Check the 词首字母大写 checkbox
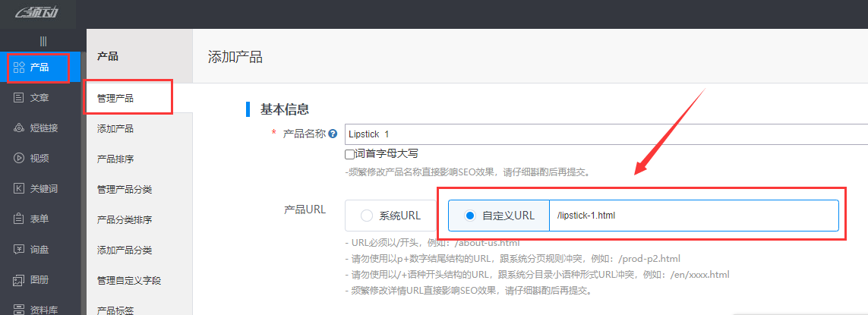 (349, 154)
